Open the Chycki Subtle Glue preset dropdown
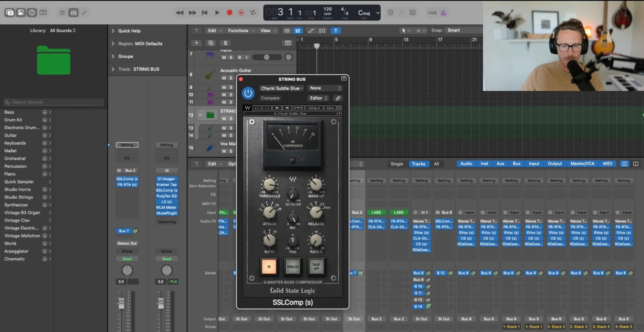The width and height of the screenshot is (644, 332). pyautogui.click(x=282, y=88)
